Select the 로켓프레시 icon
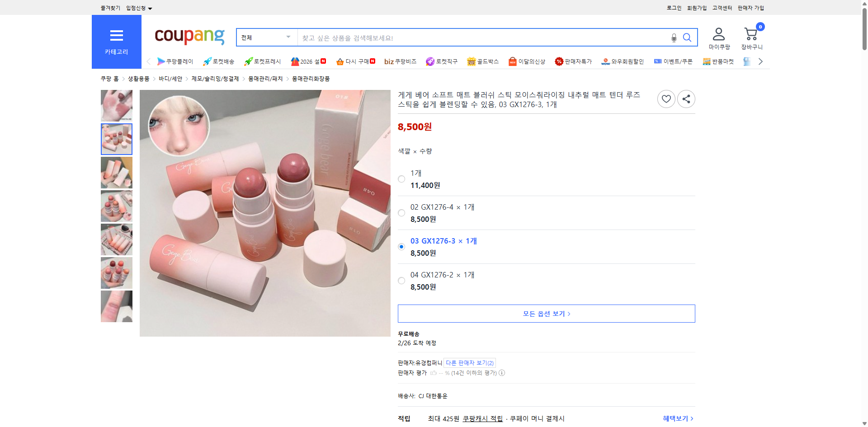The width and height of the screenshot is (868, 427). [x=263, y=61]
